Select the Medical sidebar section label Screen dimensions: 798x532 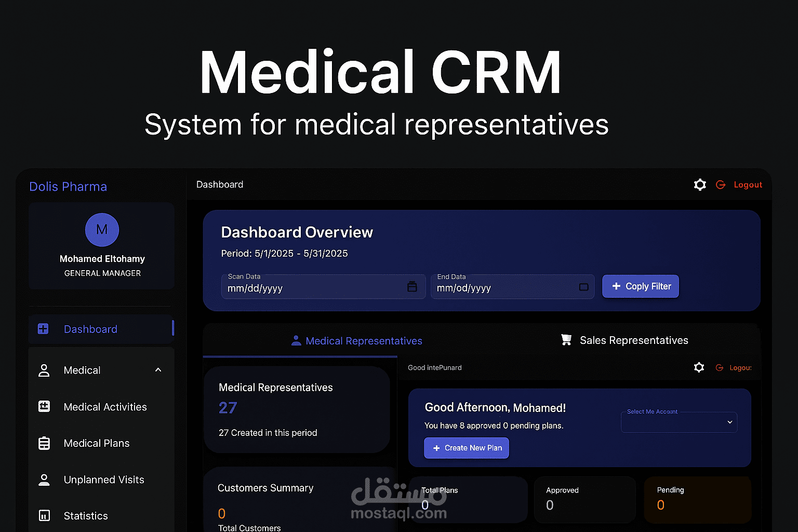(x=82, y=370)
